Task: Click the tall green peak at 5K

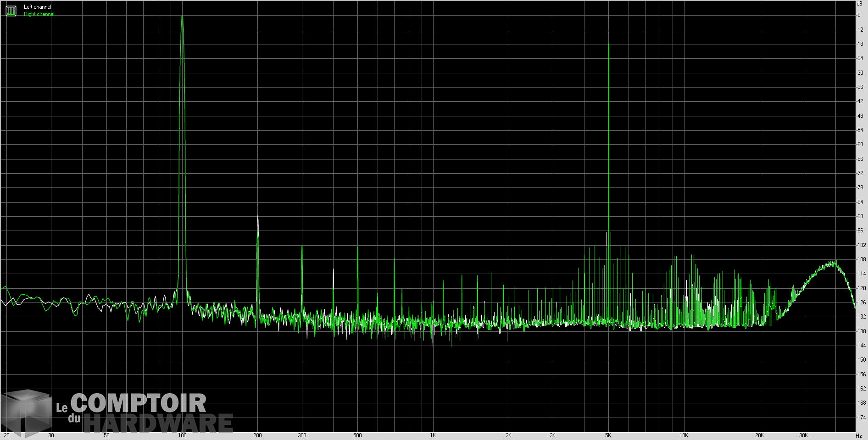Action: (x=608, y=45)
